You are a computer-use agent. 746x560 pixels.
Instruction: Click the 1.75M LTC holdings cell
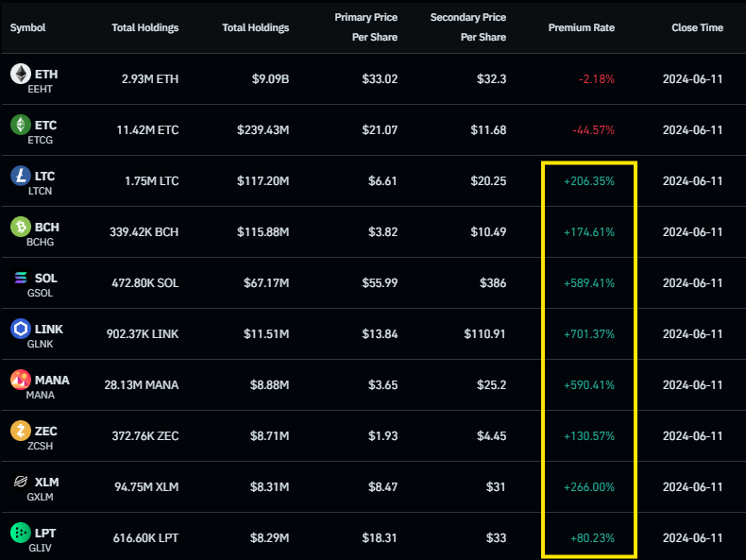pyautogui.click(x=152, y=180)
